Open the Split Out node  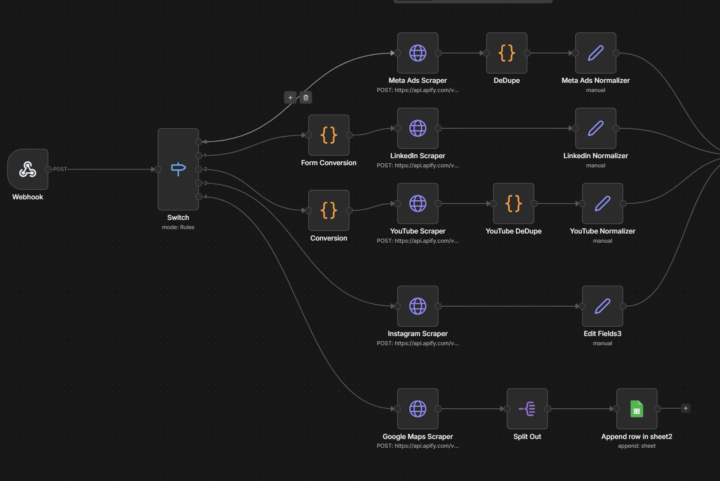coord(527,408)
